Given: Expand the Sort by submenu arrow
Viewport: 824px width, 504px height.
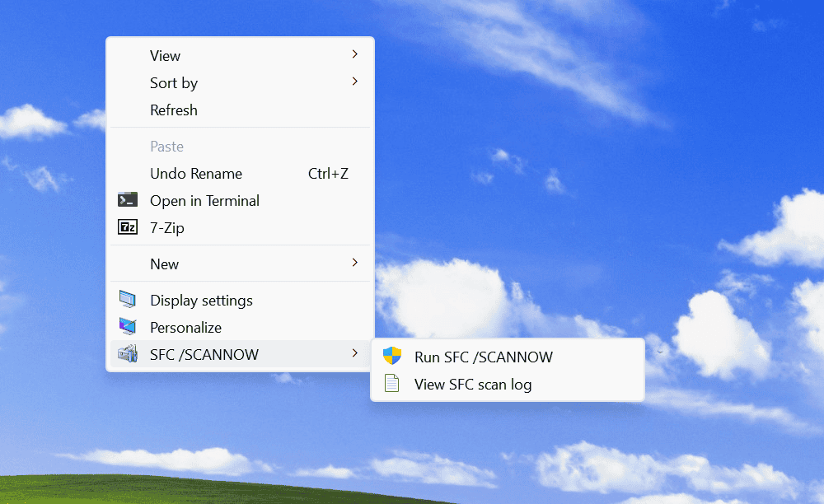Looking at the screenshot, I should coord(354,82).
